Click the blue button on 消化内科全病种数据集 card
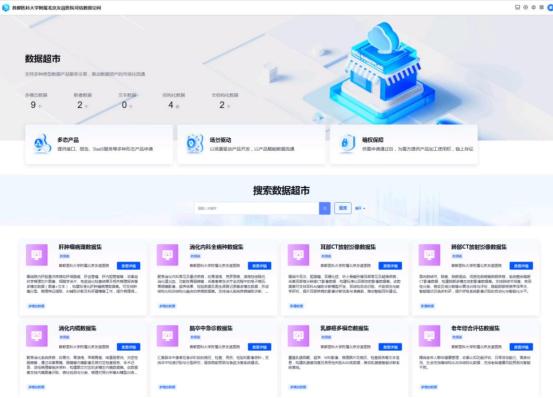 pyautogui.click(x=260, y=266)
